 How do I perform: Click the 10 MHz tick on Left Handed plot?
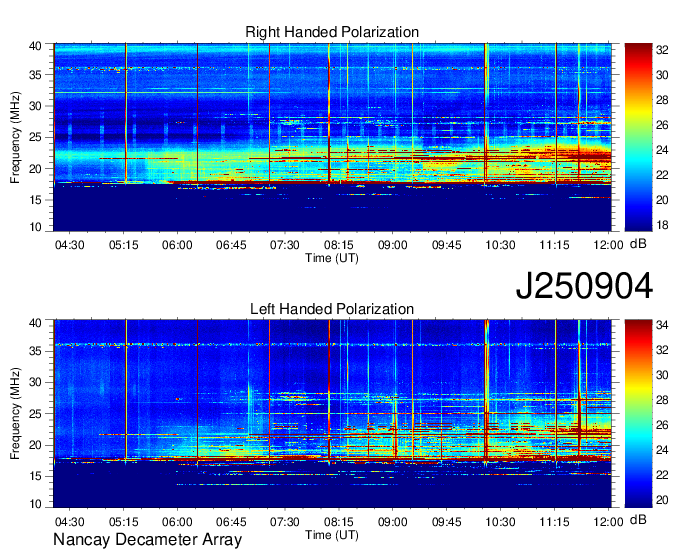(x=35, y=503)
